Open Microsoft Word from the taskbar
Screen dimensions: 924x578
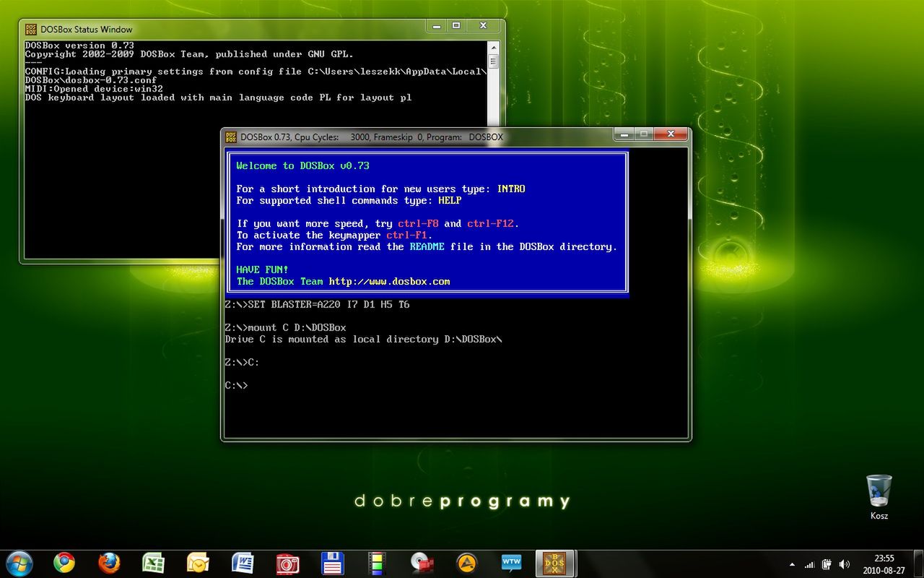pyautogui.click(x=243, y=563)
